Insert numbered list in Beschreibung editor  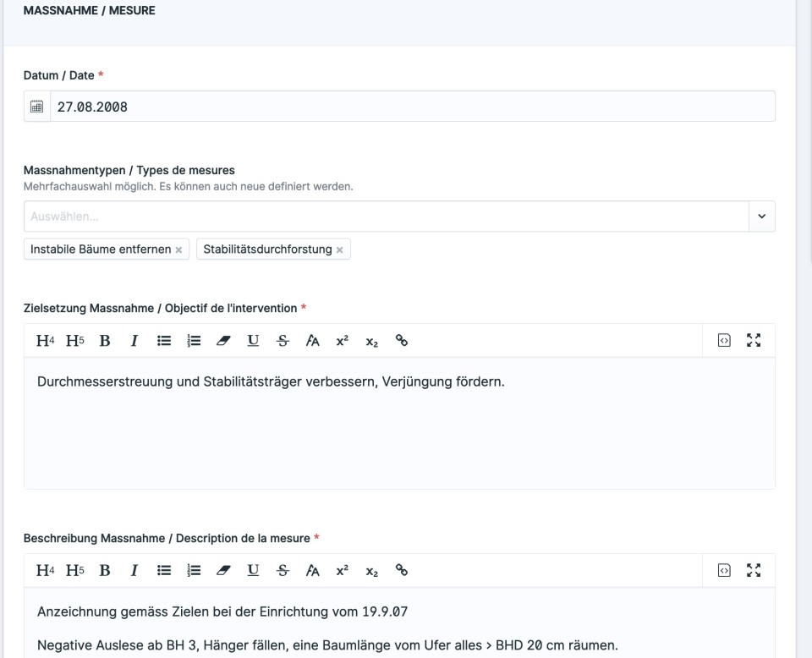(194, 571)
